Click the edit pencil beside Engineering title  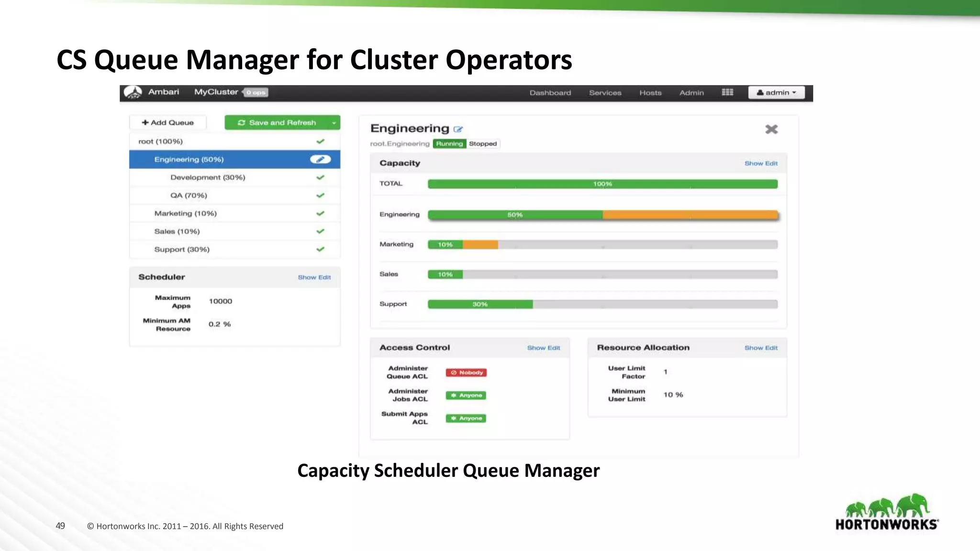pyautogui.click(x=458, y=129)
